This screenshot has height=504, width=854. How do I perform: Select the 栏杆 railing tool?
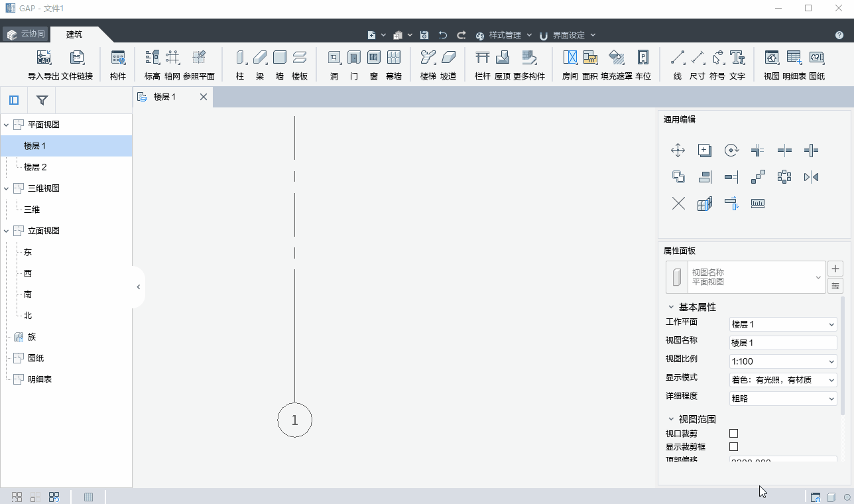tap(483, 65)
